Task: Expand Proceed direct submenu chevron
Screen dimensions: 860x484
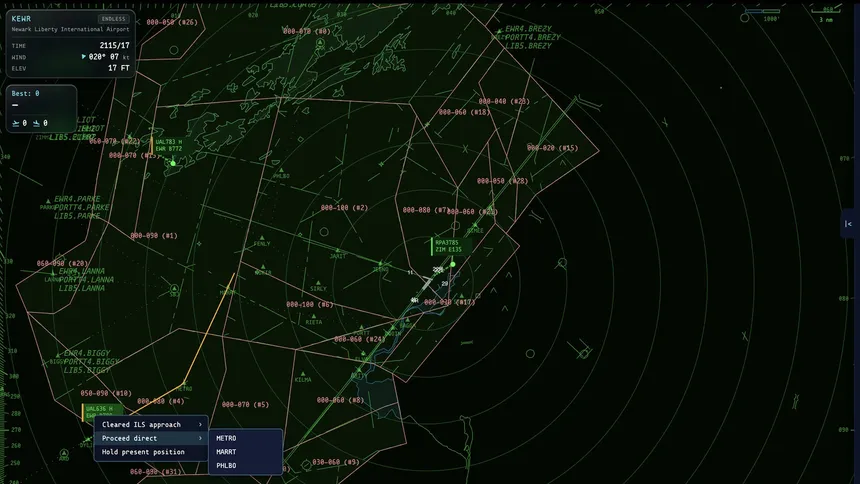Action: pyautogui.click(x=200, y=438)
